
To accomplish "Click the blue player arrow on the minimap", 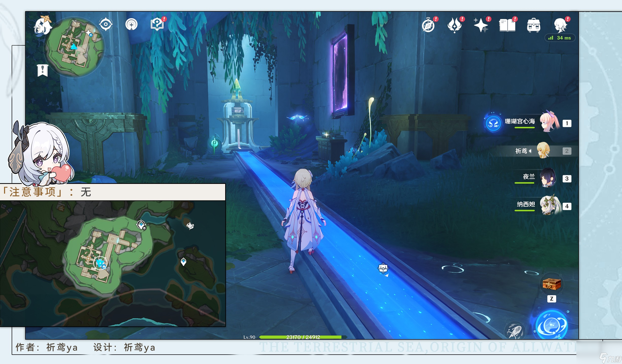I will [74, 46].
